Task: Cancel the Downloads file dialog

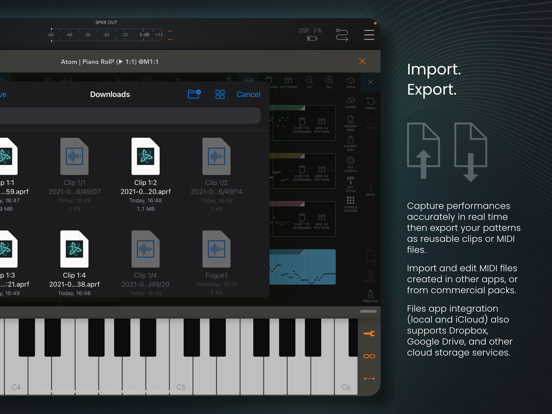Action: [249, 94]
